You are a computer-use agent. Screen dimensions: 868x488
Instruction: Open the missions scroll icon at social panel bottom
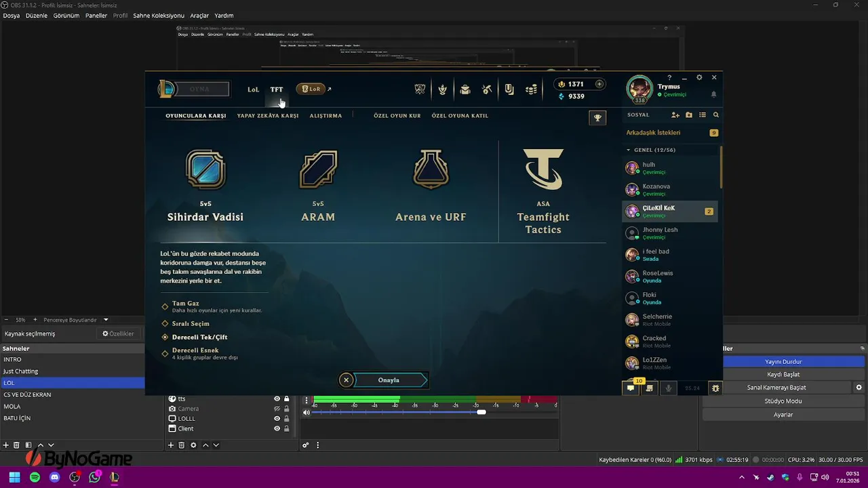pyautogui.click(x=650, y=388)
